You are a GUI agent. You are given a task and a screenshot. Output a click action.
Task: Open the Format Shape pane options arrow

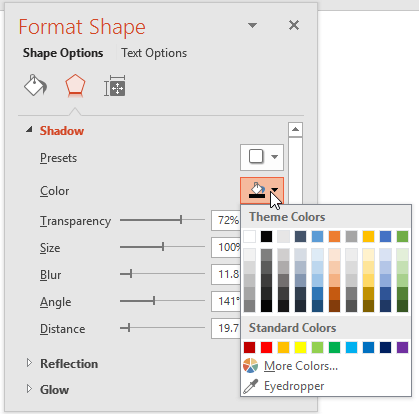(x=252, y=25)
